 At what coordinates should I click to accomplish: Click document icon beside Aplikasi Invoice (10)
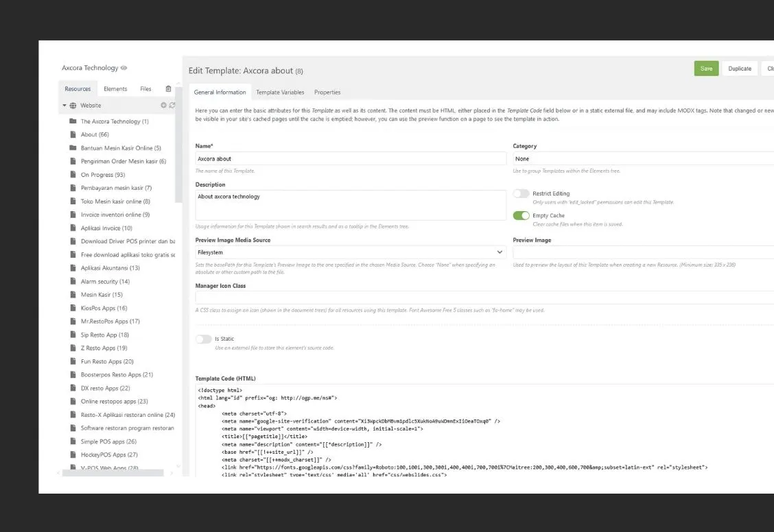(x=73, y=228)
